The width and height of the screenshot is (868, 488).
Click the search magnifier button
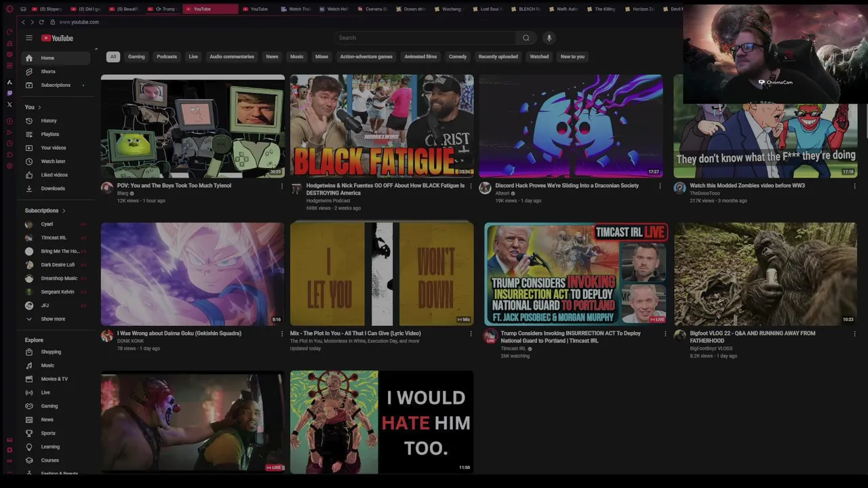526,38
